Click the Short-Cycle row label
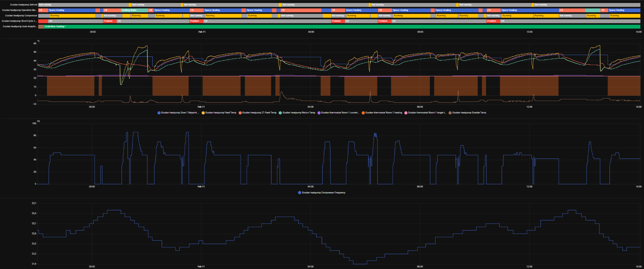Viewport: 644px width, 269px height. (19, 21)
